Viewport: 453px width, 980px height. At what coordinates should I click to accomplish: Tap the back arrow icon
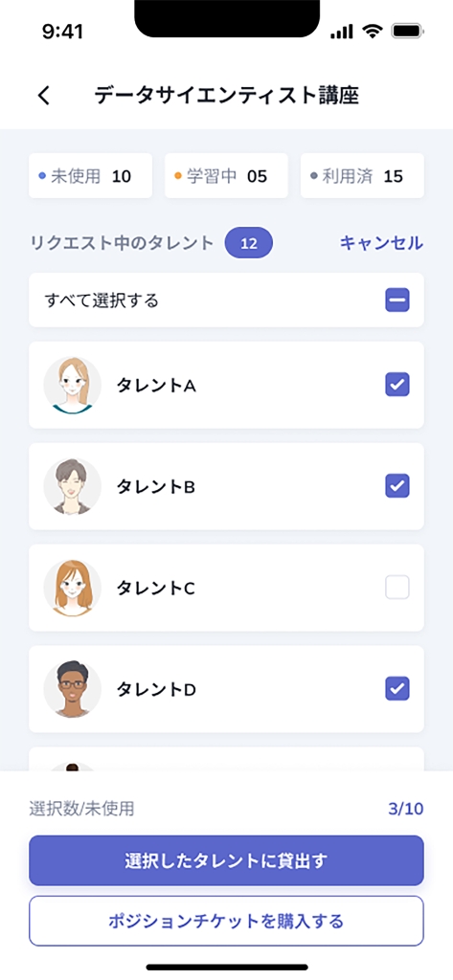[x=43, y=97]
